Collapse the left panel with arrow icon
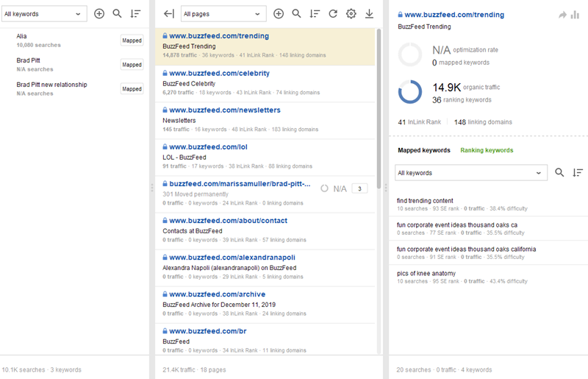 click(x=168, y=14)
